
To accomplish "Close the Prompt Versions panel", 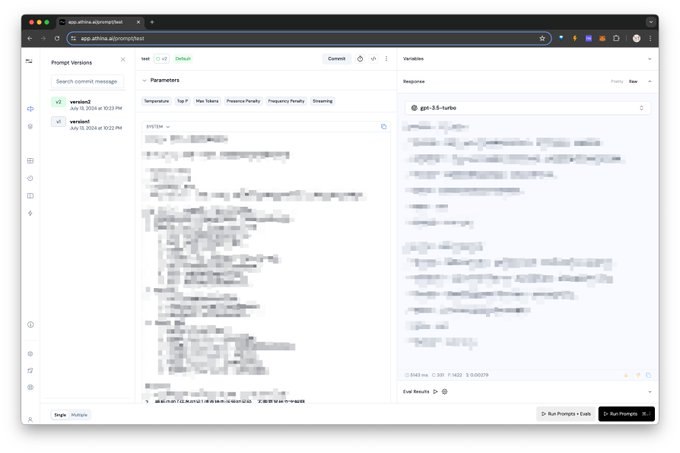I will (x=123, y=59).
